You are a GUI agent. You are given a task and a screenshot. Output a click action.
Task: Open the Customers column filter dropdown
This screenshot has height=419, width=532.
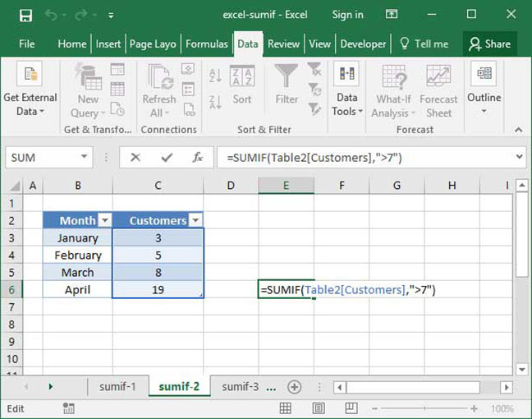tap(195, 220)
